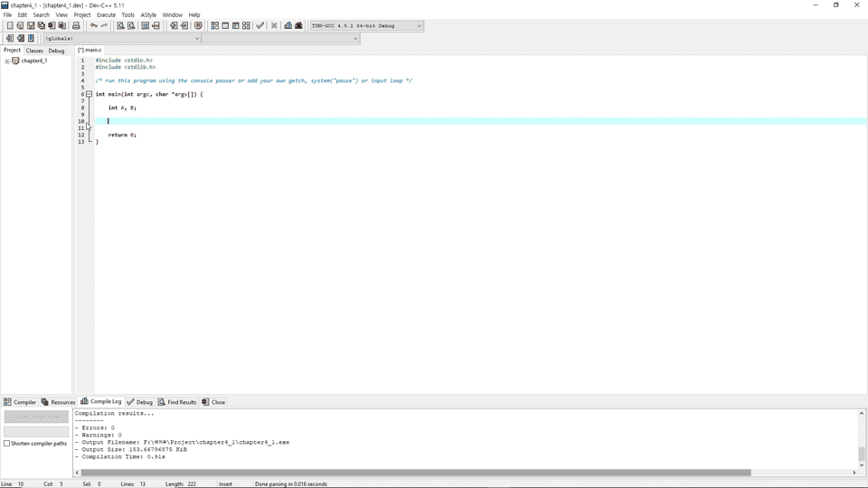Redo the last undone edit
The height and width of the screenshot is (488, 868).
click(104, 25)
